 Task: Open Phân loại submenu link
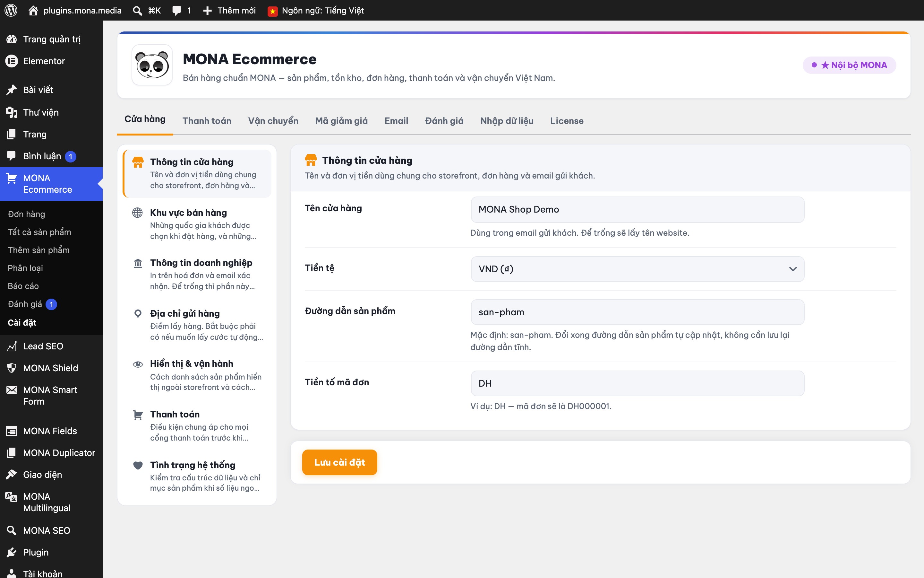(x=25, y=268)
